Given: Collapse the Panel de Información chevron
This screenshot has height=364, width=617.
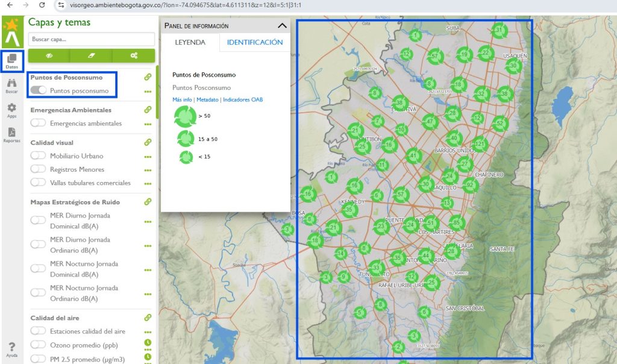Looking at the screenshot, I should pos(282,26).
